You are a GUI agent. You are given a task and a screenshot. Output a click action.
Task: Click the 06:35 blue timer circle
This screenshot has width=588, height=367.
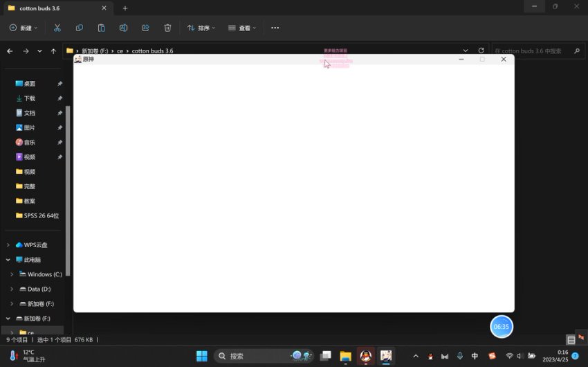[x=501, y=326]
